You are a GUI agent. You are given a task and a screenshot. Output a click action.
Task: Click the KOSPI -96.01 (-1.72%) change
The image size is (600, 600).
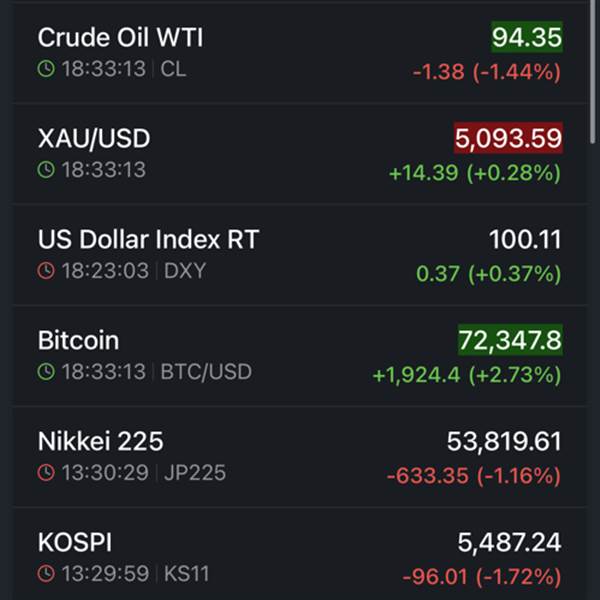tap(481, 577)
